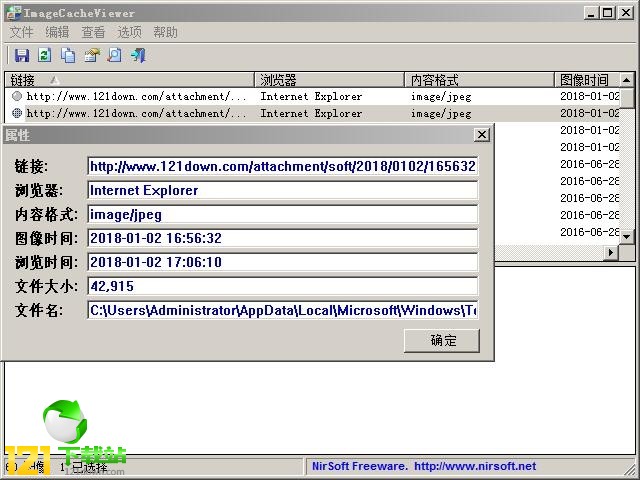
Task: Click the ImageCacheViewer title bar app icon
Action: click(x=14, y=13)
